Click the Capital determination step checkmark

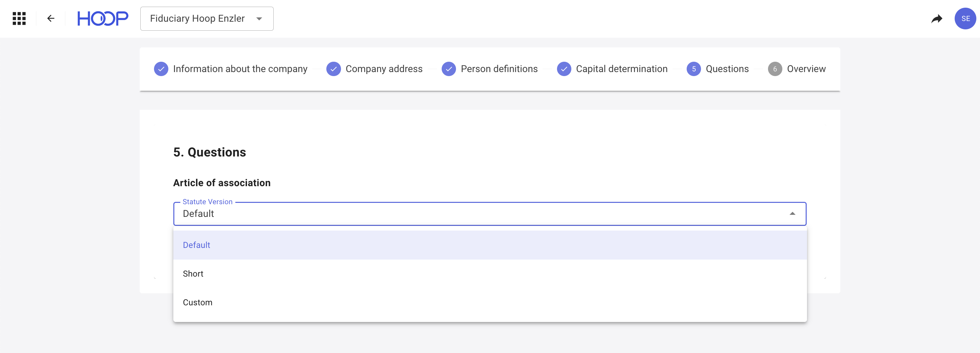(x=564, y=69)
